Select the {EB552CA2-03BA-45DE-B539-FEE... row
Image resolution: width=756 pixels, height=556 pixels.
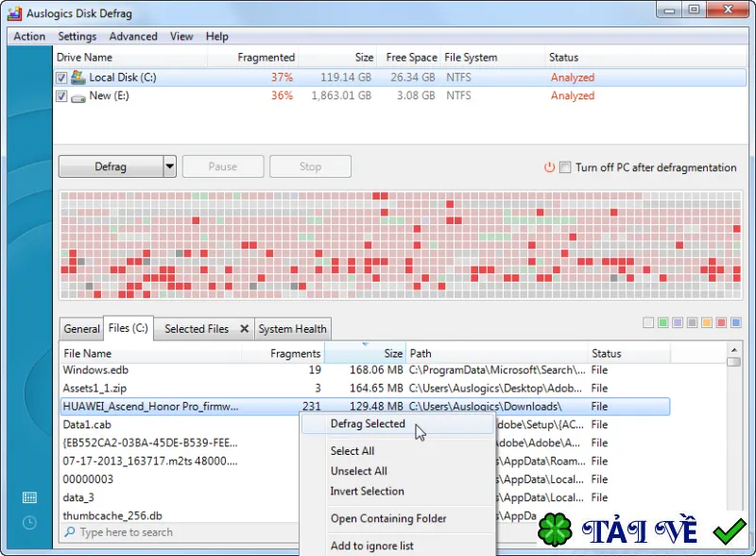180,443
